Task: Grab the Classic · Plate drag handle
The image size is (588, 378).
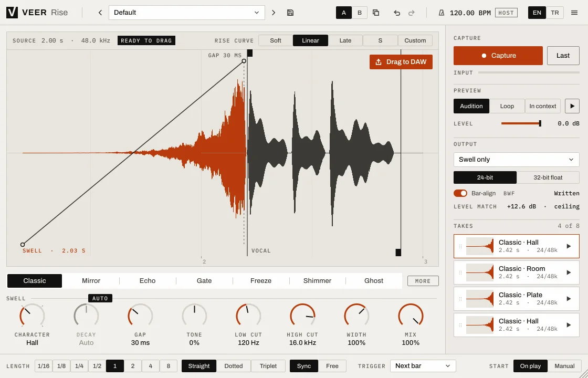Action: (460, 299)
